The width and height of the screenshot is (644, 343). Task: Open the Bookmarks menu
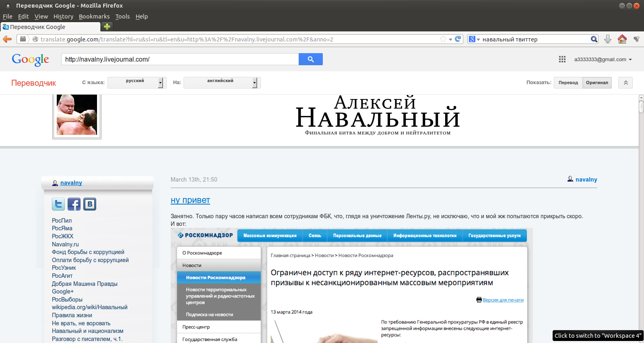click(x=94, y=17)
